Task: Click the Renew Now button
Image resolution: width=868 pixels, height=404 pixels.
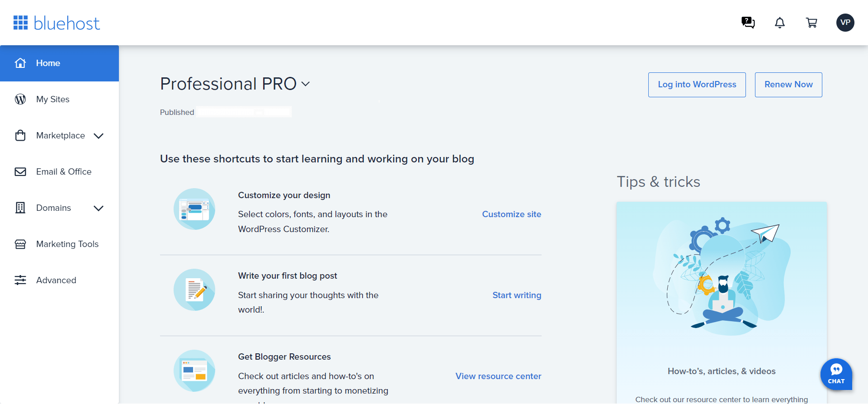Action: click(788, 85)
